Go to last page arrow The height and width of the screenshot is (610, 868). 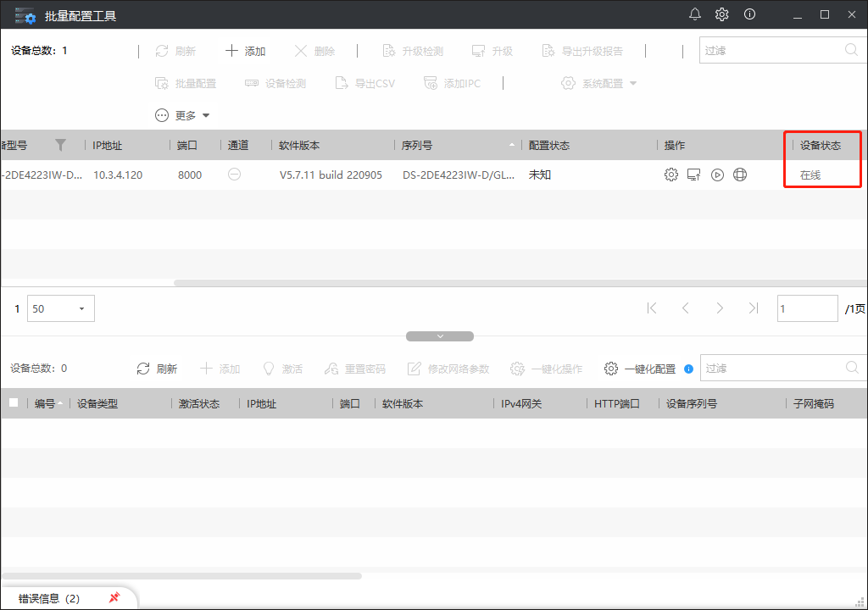coord(753,308)
